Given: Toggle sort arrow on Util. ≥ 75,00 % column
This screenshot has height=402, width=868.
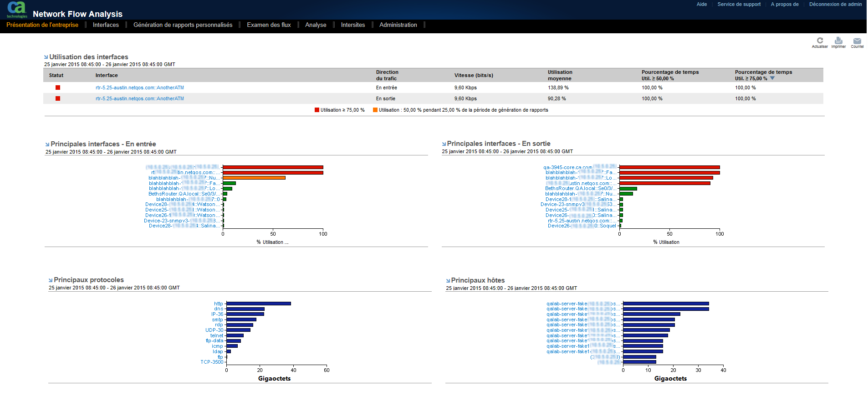Looking at the screenshot, I should coord(772,78).
